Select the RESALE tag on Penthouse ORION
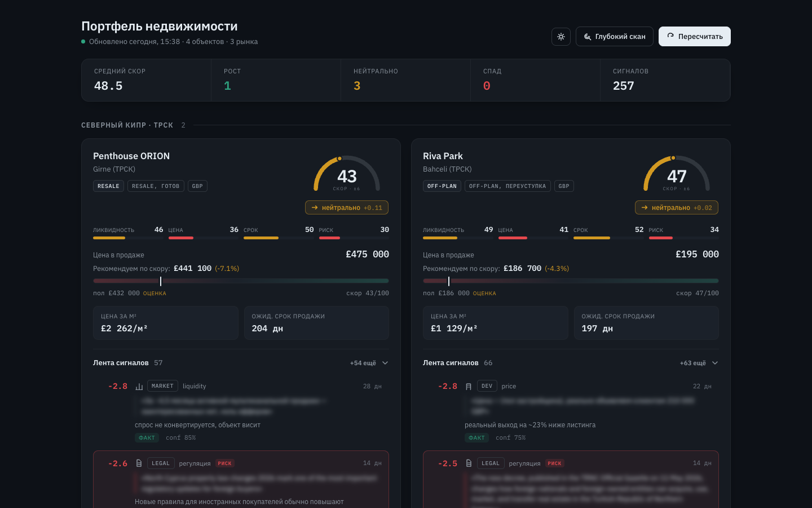The image size is (812, 508). point(108,186)
